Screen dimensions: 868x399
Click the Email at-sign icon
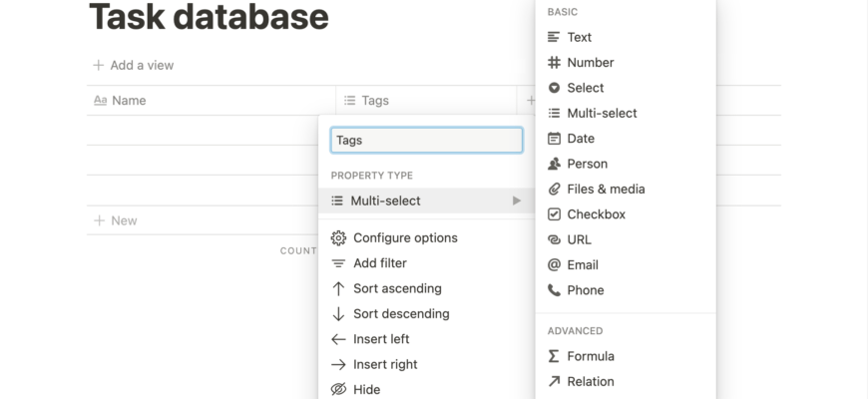(554, 265)
